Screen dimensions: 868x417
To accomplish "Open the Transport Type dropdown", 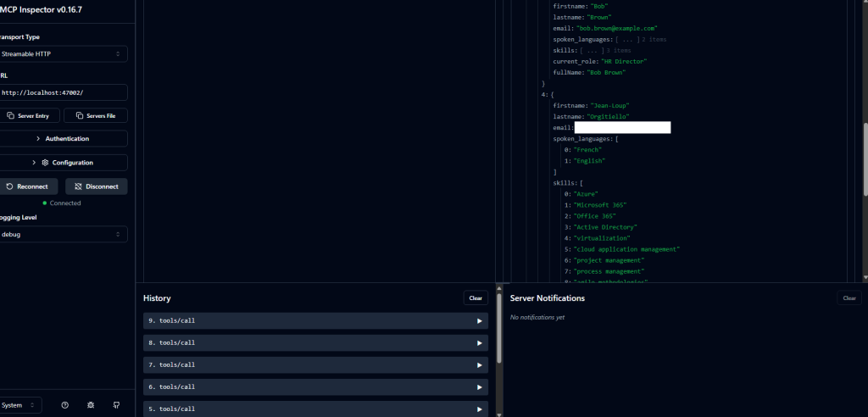I will [x=62, y=54].
